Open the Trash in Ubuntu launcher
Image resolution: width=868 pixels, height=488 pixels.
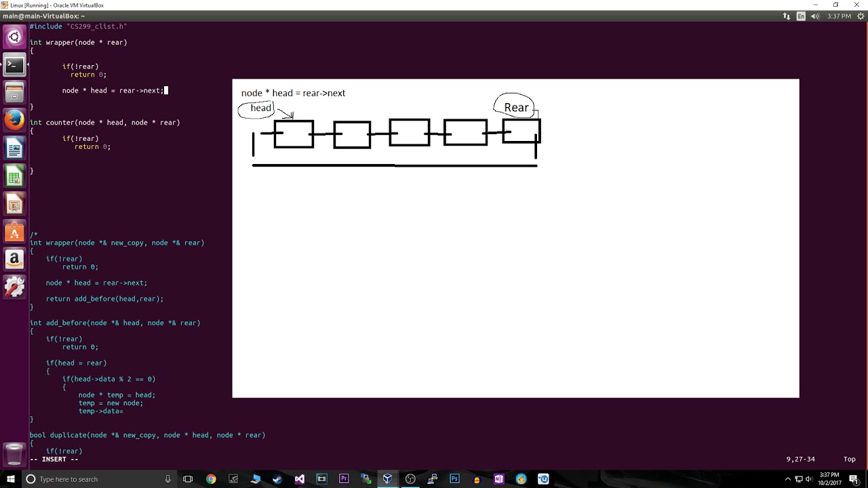14,453
